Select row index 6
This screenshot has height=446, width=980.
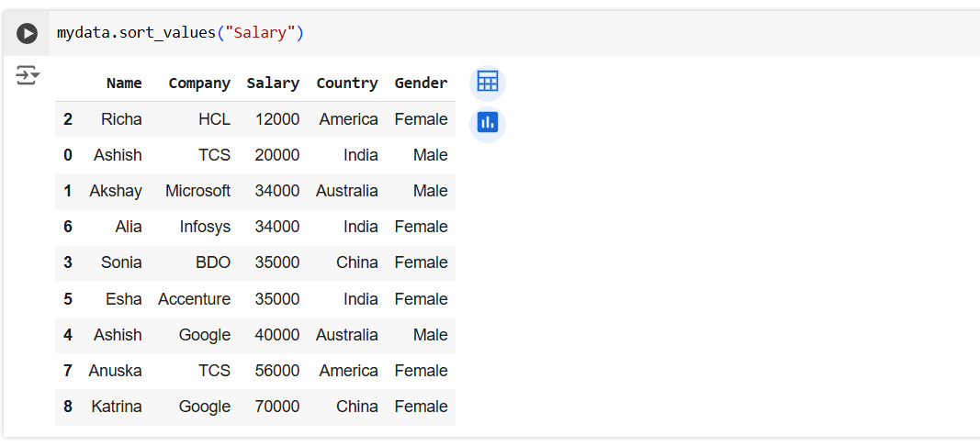68,227
